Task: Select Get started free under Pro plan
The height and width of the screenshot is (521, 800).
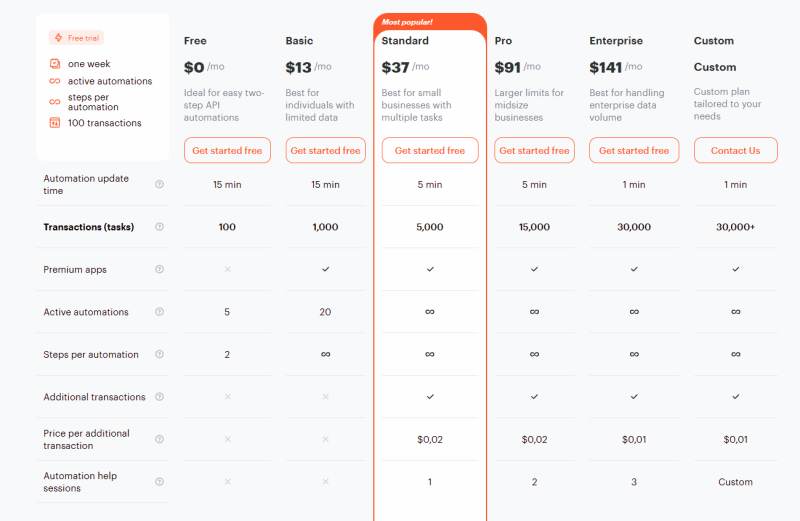Action: pyautogui.click(x=534, y=150)
